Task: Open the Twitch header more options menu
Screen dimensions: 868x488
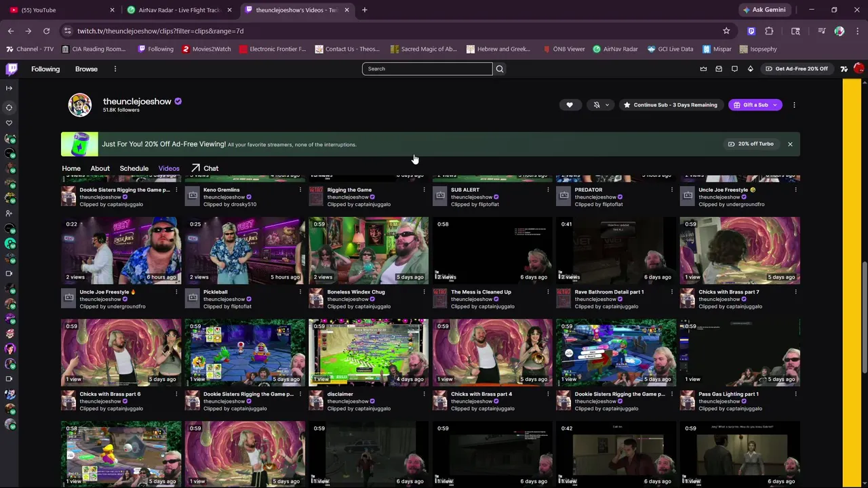Action: pyautogui.click(x=115, y=69)
